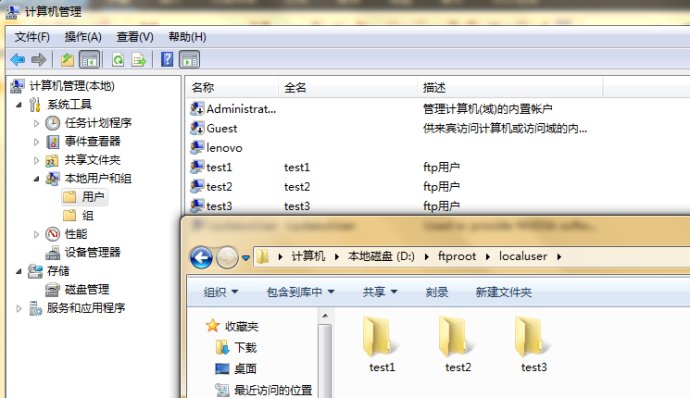Open the 包含到库中 dropdown
This screenshot has width=690, height=398.
[x=301, y=292]
